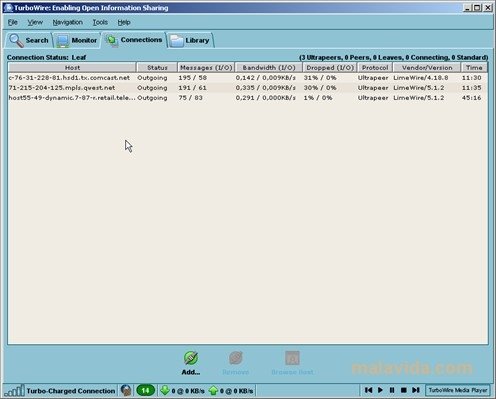
Task: Click the green shared files count badge
Action: 145,390
